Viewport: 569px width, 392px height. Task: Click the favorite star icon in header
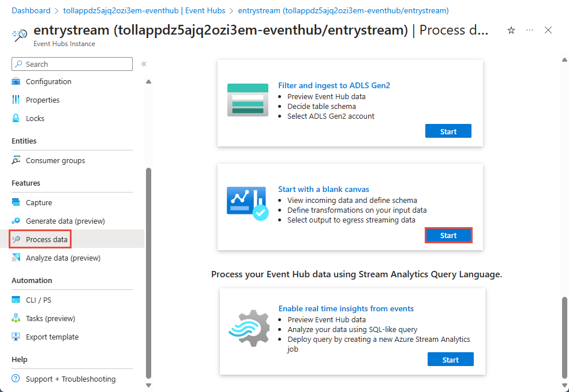(x=511, y=31)
